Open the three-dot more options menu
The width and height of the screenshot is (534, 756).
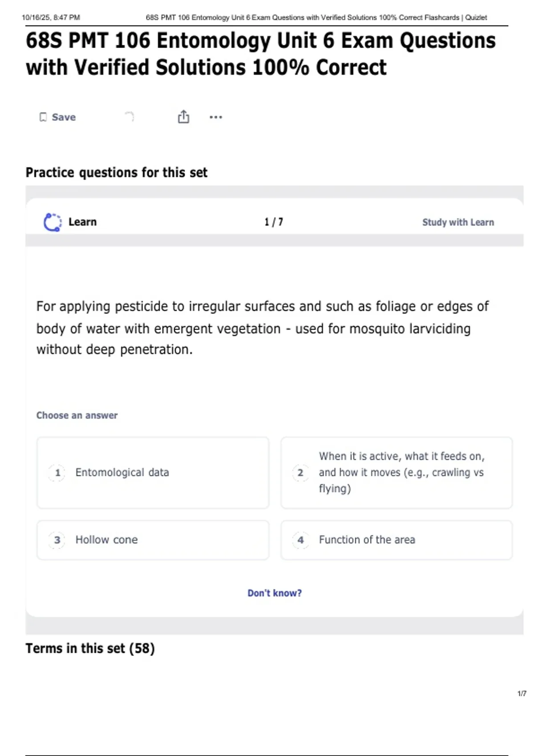[x=216, y=117]
